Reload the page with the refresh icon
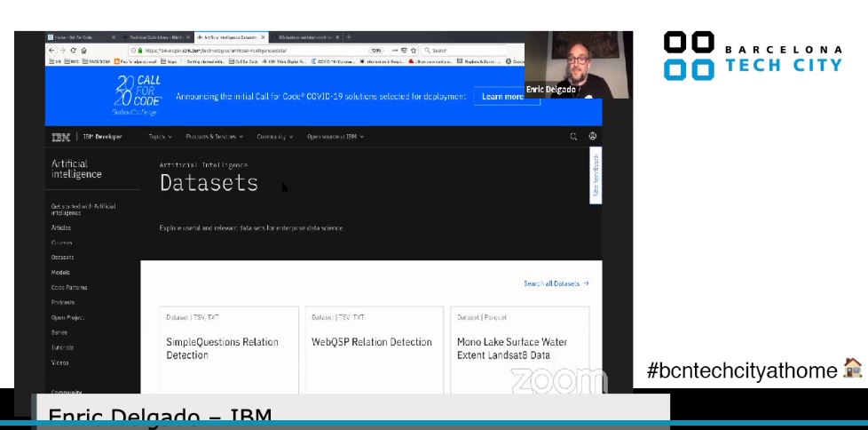868x430 pixels. [x=73, y=50]
